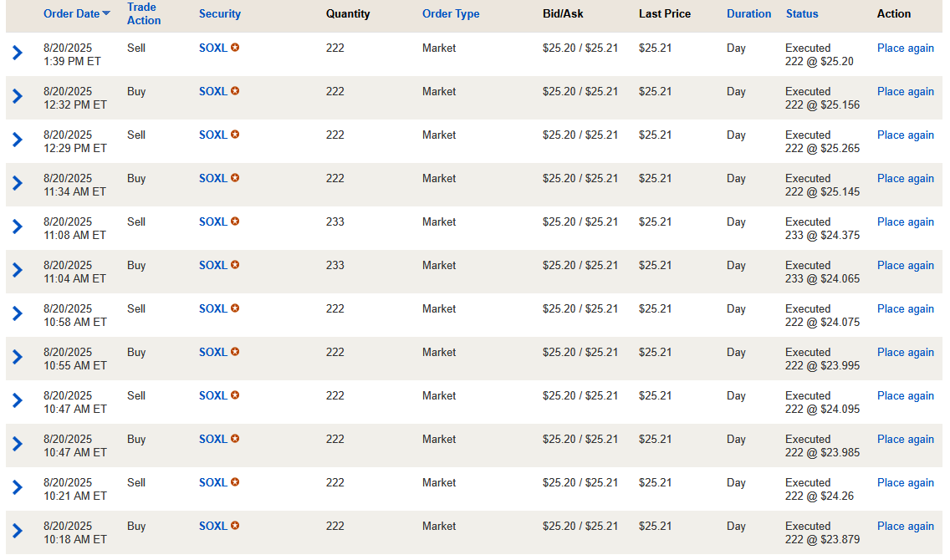950x560 pixels.
Task: Sort the table by Security header
Action: [x=219, y=13]
